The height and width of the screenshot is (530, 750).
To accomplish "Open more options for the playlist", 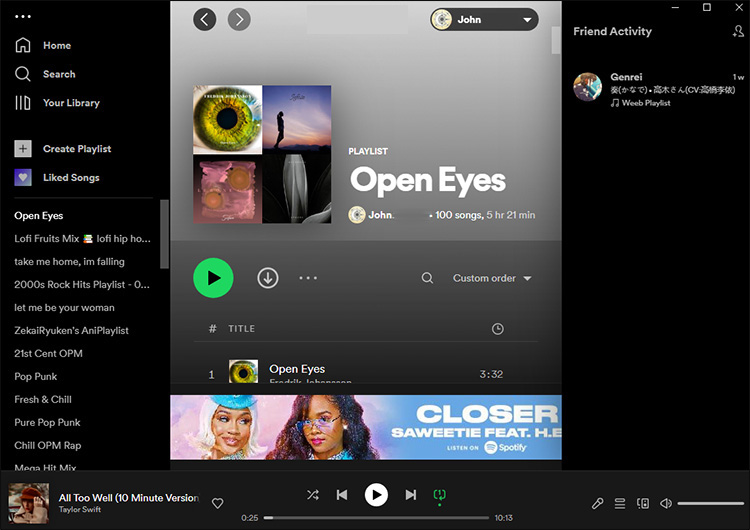I will 308,278.
